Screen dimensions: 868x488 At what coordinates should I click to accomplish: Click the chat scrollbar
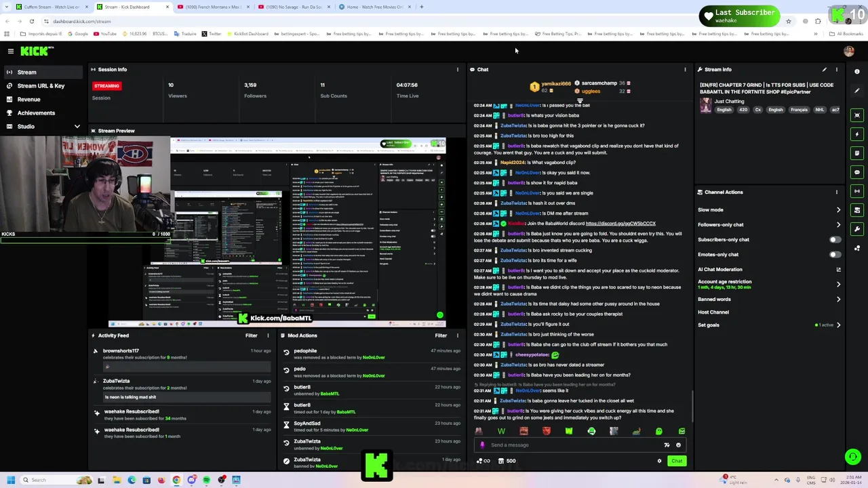692,405
